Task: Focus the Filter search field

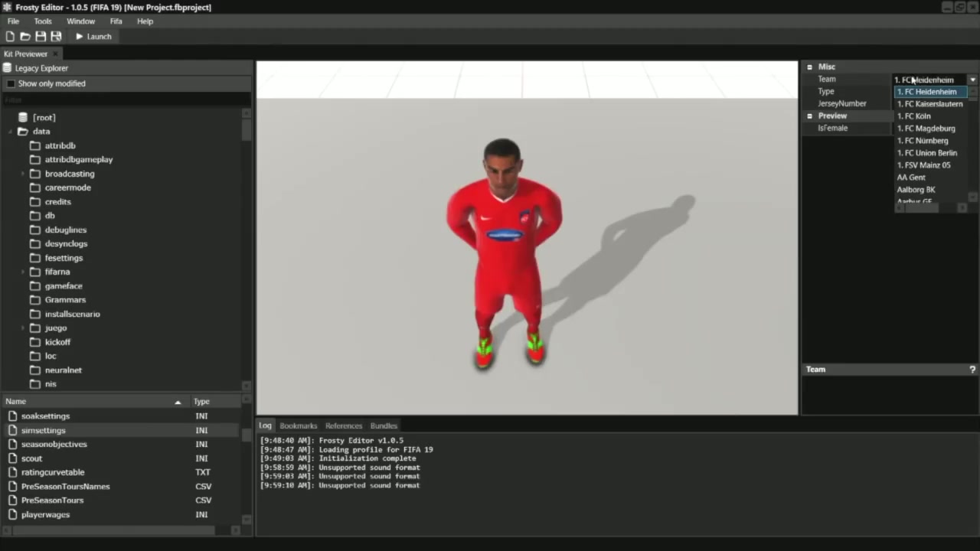Action: click(126, 100)
